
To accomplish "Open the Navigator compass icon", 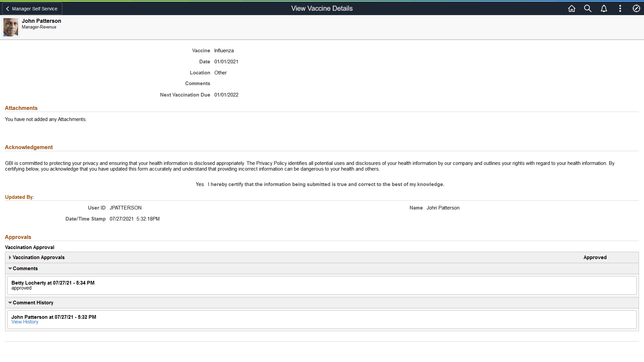I will tap(636, 9).
